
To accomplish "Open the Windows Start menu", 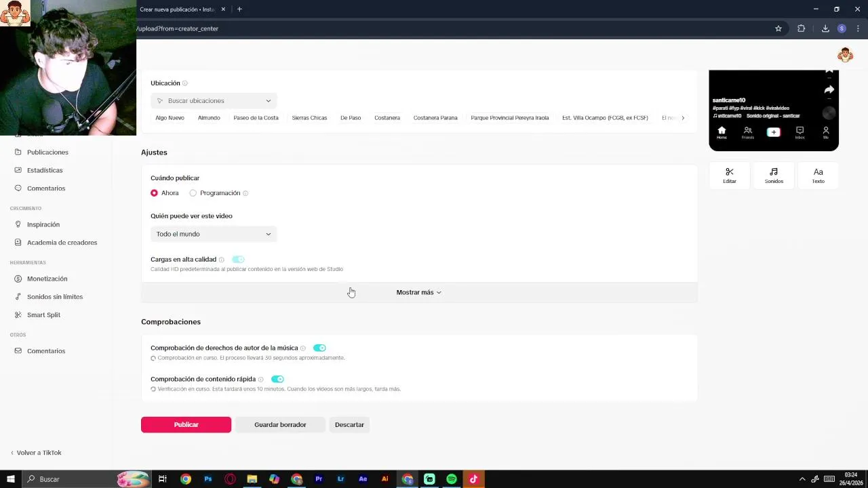I will click(x=10, y=479).
